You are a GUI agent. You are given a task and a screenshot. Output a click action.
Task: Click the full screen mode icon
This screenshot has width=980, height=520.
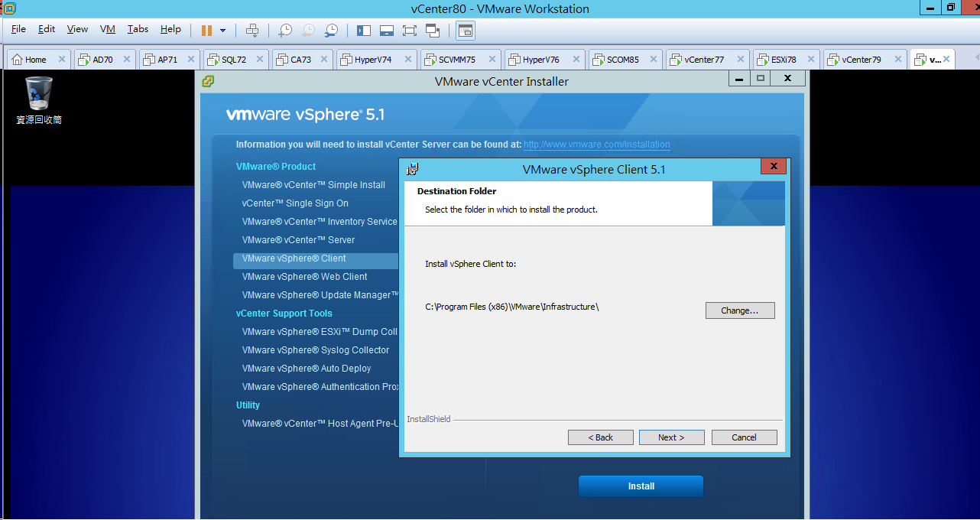(410, 31)
